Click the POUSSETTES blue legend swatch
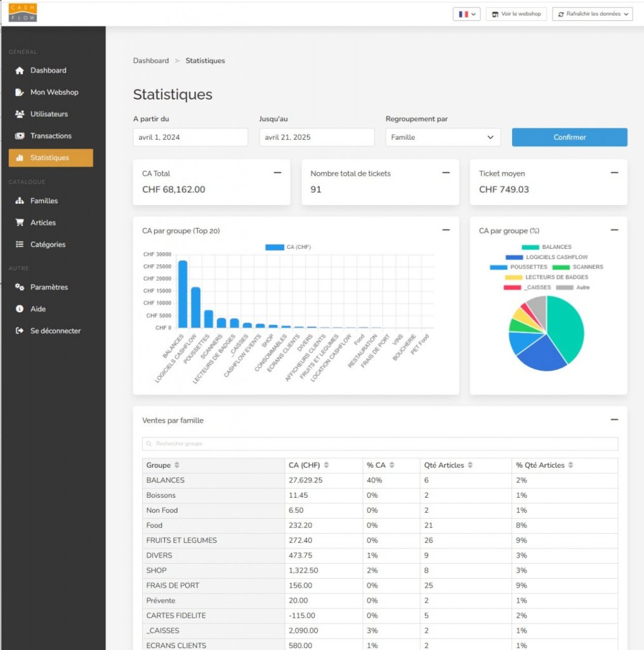644x650 pixels. tap(498, 267)
